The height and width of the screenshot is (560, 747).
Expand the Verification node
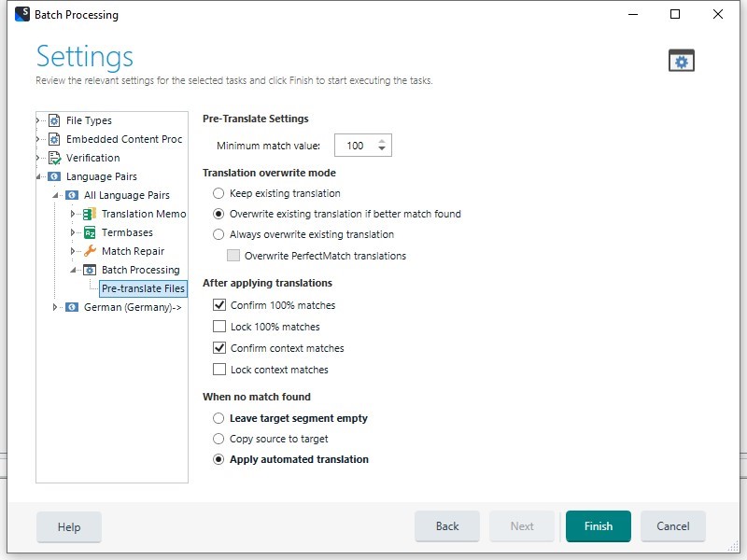point(38,158)
